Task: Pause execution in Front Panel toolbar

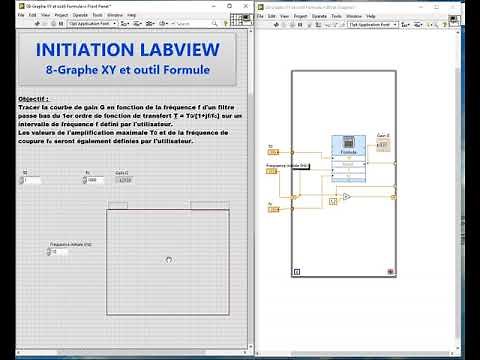Action: point(61,24)
